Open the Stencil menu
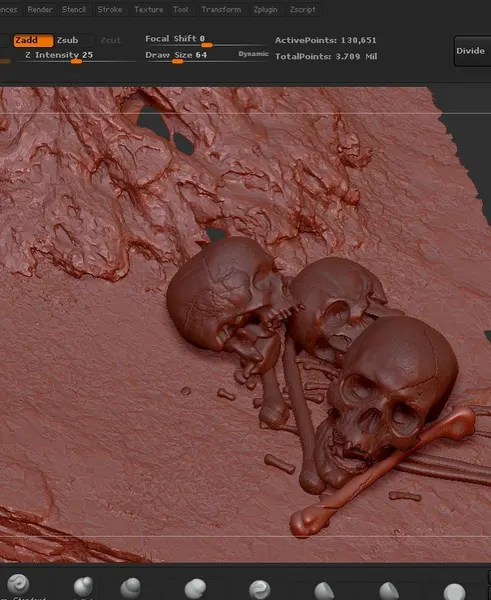491x600 pixels. 74,9
